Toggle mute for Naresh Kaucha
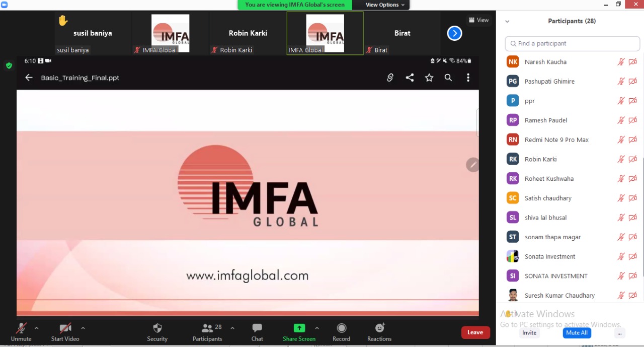The width and height of the screenshot is (644, 347). (x=621, y=62)
